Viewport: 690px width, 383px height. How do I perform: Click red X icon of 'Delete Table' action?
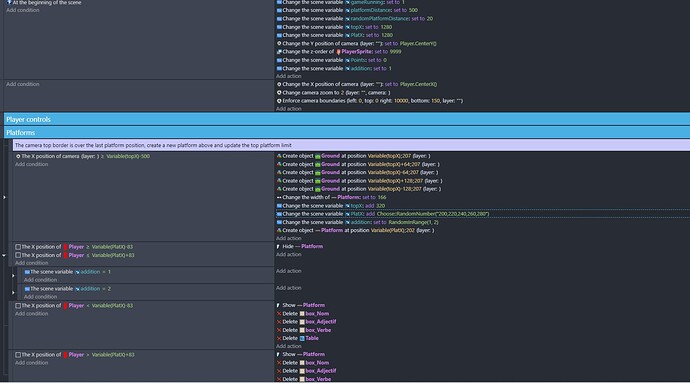279,338
